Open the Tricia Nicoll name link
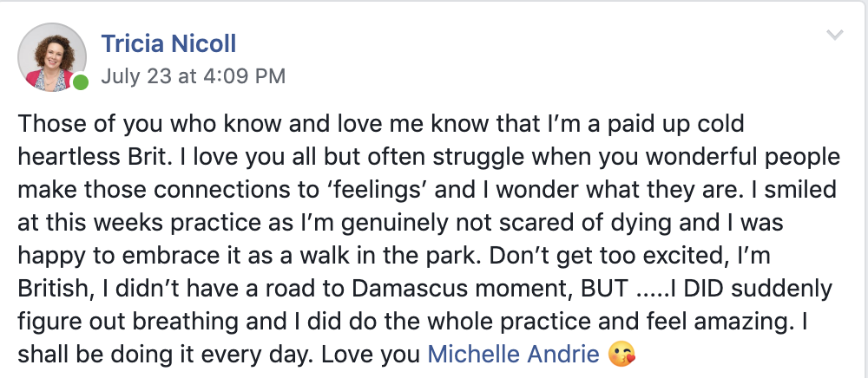The image size is (868, 378). 168,42
